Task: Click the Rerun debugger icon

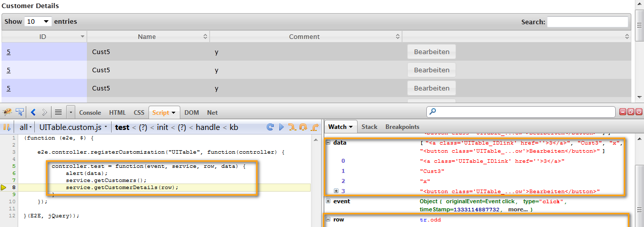Action: 270,127
